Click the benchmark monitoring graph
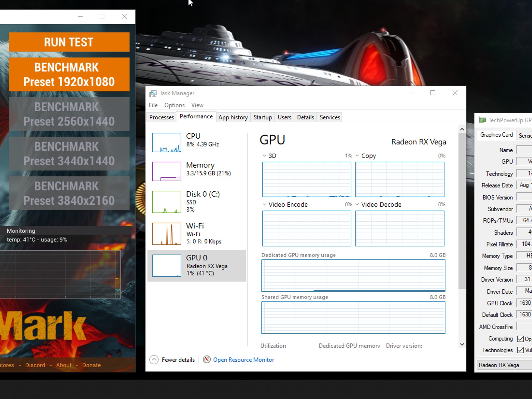The width and height of the screenshot is (532, 399). (60, 274)
